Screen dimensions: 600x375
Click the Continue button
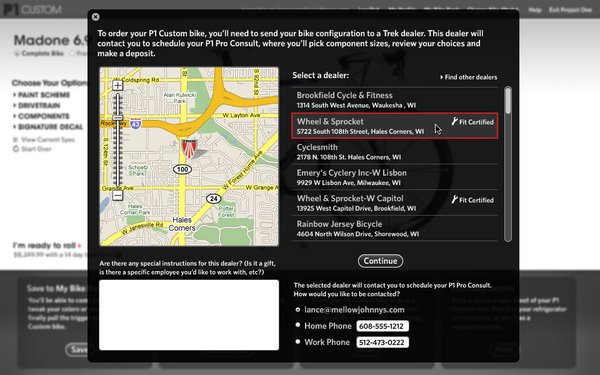380,261
